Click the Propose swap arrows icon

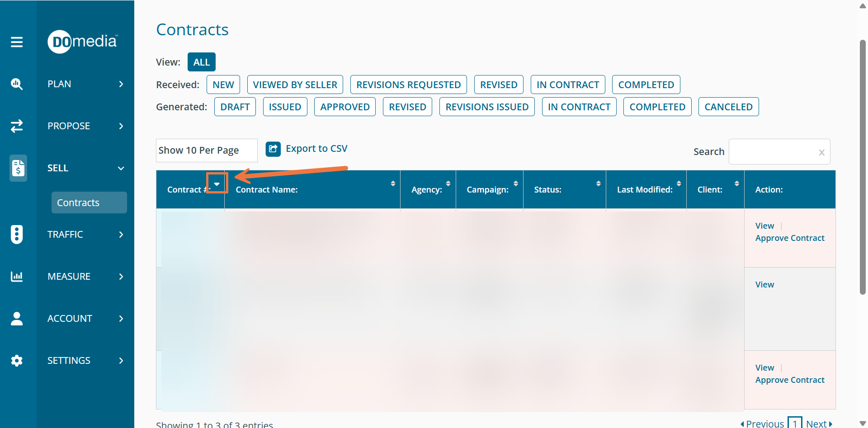click(x=17, y=126)
